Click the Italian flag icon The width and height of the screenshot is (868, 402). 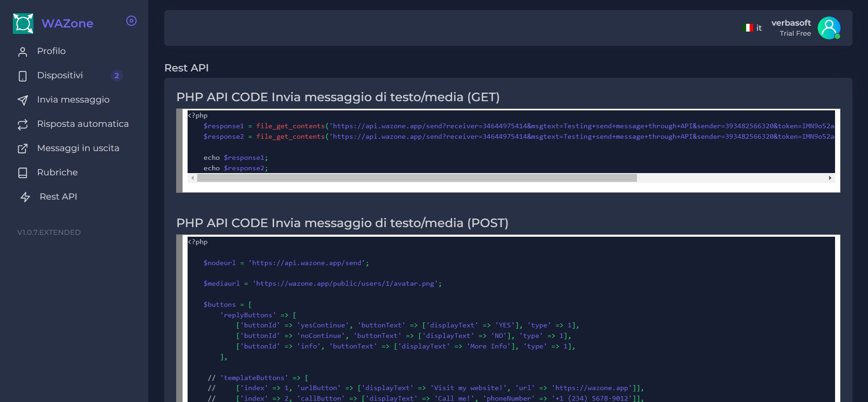click(748, 28)
